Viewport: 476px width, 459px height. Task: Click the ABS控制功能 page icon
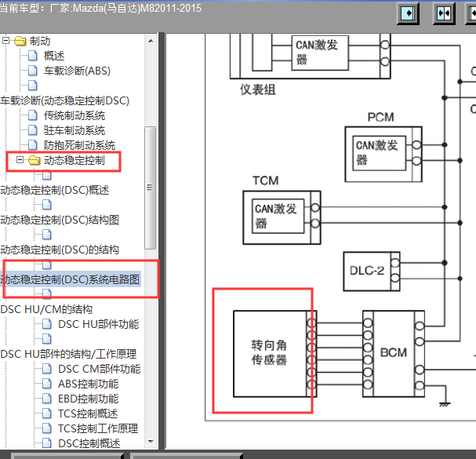click(47, 384)
